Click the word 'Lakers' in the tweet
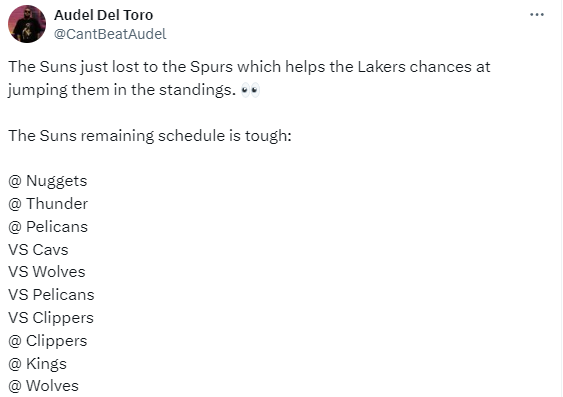 381,67
